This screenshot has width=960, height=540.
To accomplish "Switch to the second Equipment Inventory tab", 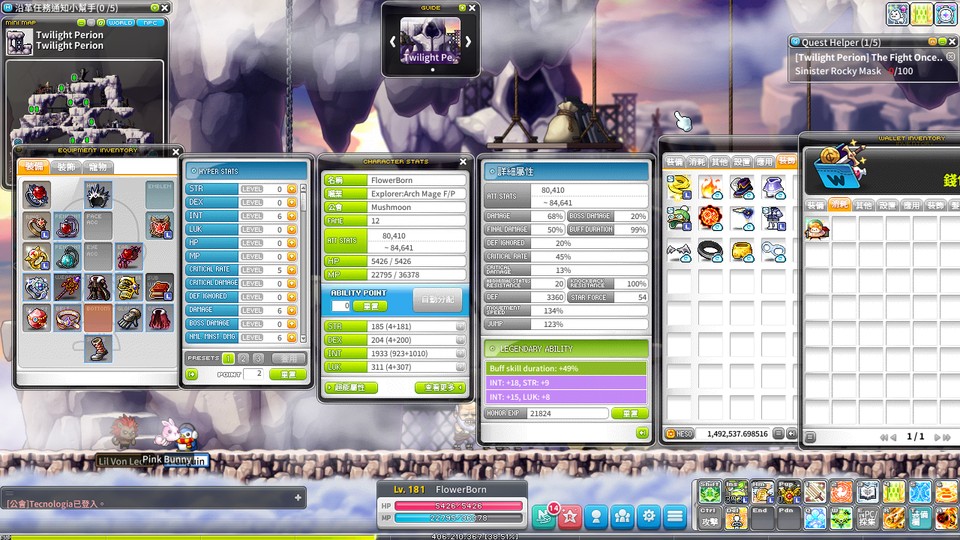I will pyautogui.click(x=66, y=167).
